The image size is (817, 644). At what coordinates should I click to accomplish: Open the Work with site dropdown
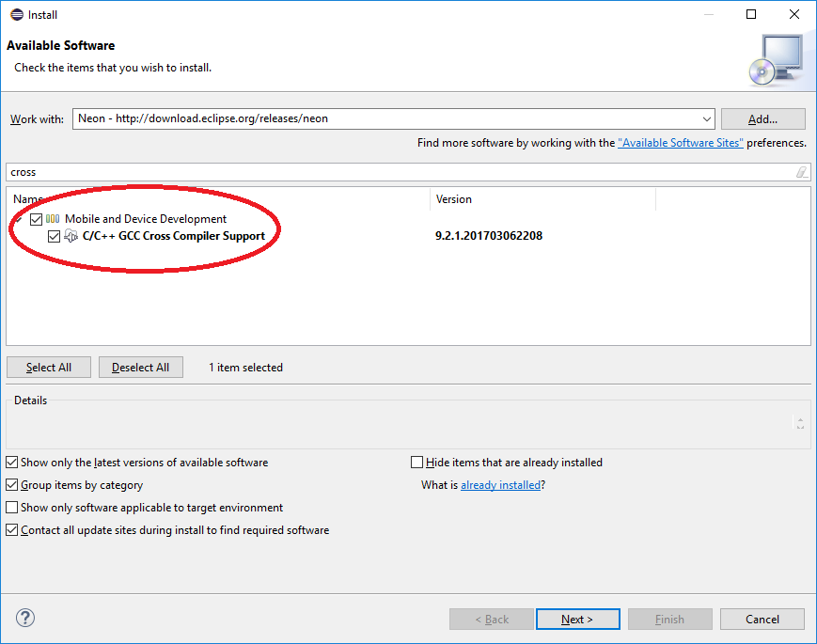(707, 118)
